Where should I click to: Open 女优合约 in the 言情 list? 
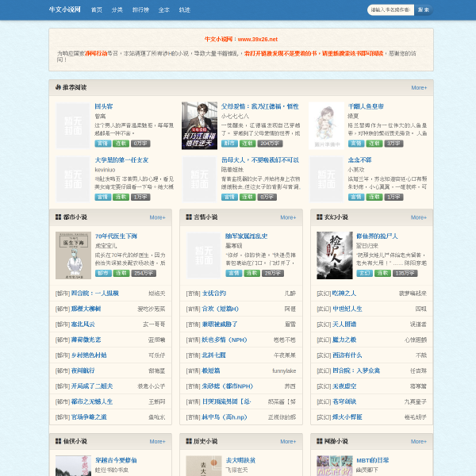click(214, 294)
